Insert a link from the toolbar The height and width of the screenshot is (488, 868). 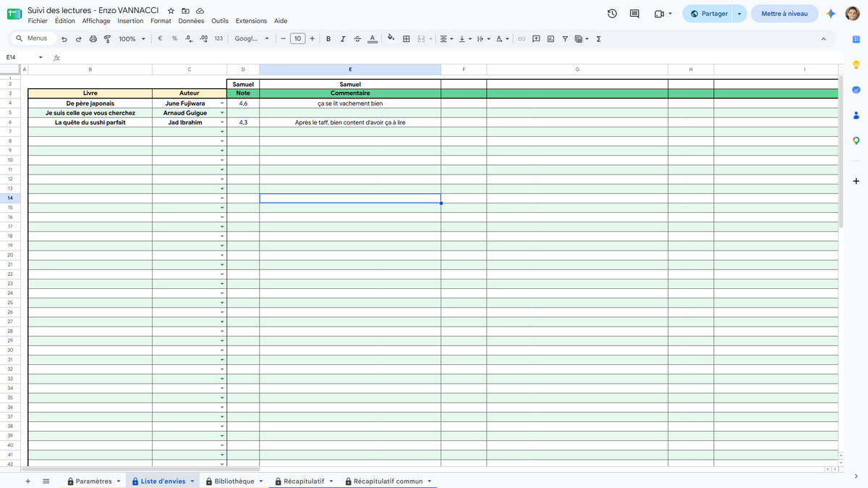[521, 39]
